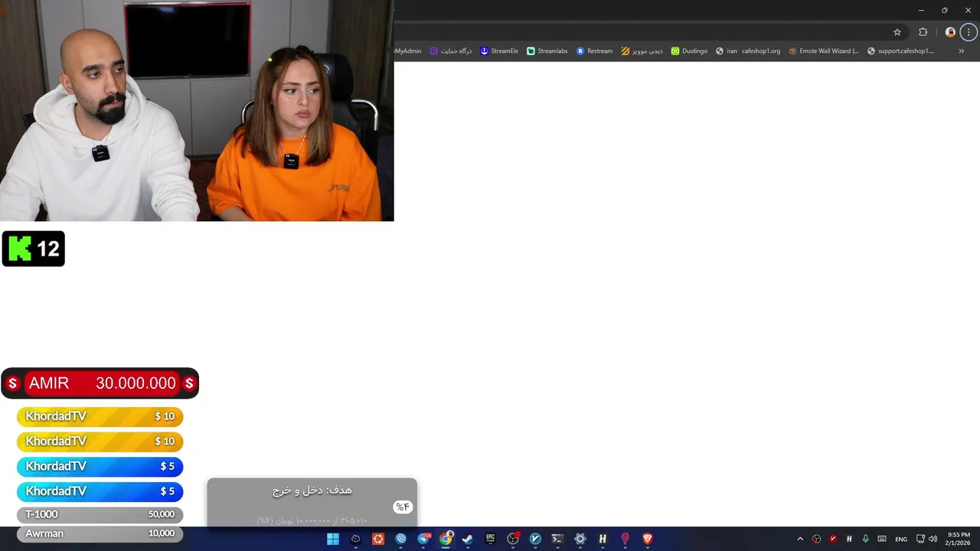Open the OBS icon in the system tray
The width and height of the screenshot is (980, 551).
pyautogui.click(x=817, y=539)
